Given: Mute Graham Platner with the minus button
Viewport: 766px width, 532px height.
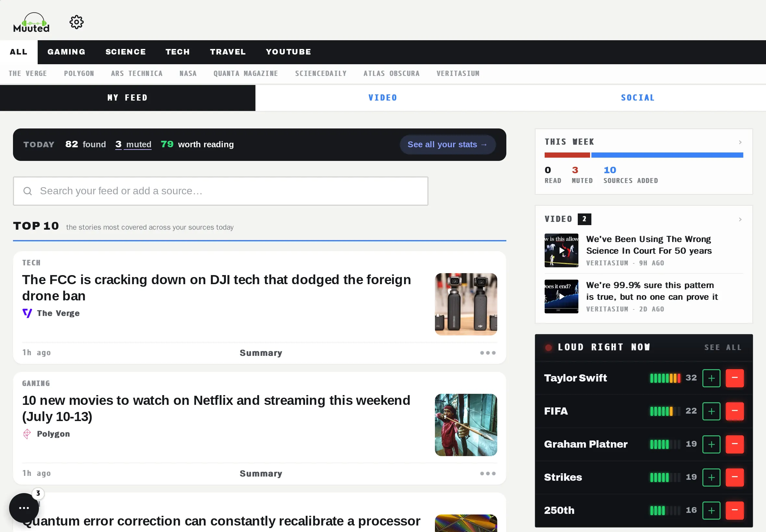Looking at the screenshot, I should pyautogui.click(x=735, y=444).
